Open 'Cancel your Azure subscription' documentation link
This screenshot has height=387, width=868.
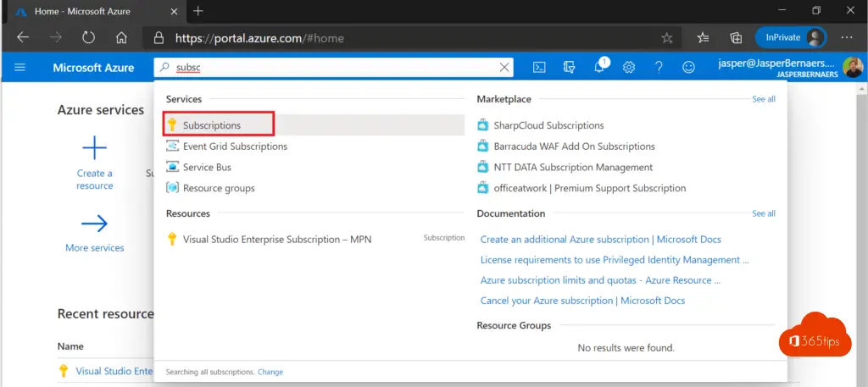click(x=582, y=301)
